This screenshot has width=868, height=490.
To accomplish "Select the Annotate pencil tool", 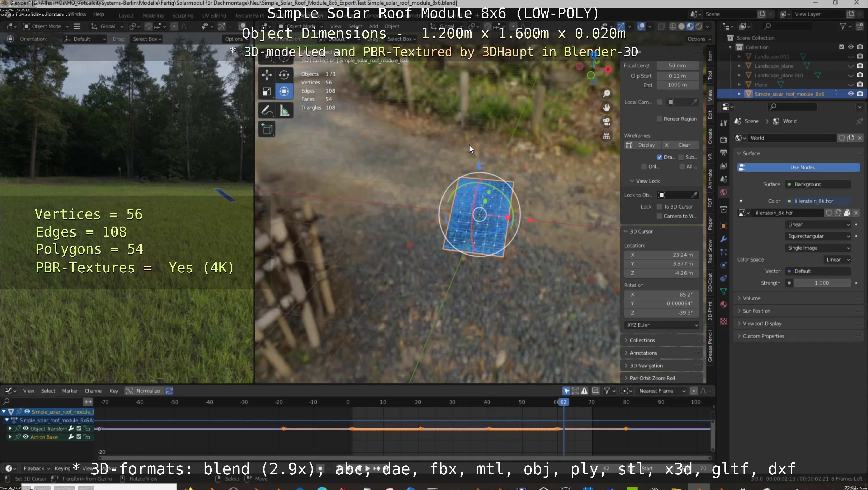I will [x=267, y=111].
